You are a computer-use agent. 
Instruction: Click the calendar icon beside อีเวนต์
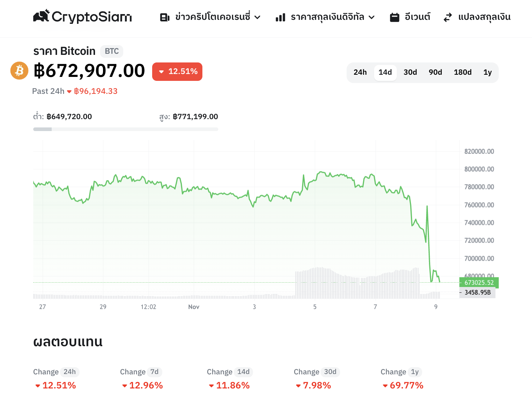395,17
